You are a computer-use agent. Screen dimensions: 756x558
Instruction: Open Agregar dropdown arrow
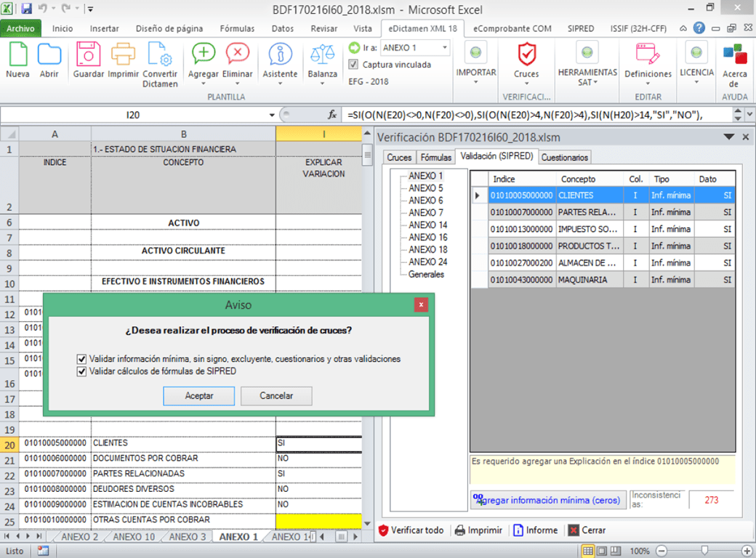[203, 84]
